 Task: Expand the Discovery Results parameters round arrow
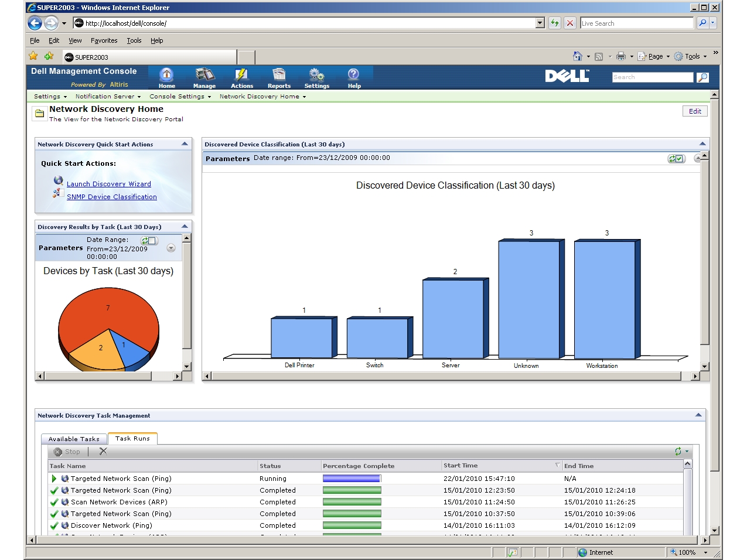171,248
